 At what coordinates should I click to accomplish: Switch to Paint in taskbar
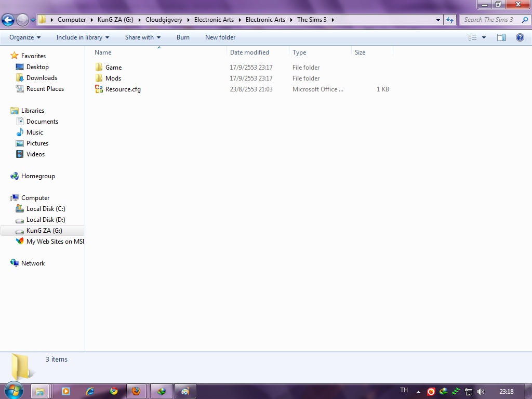click(185, 392)
